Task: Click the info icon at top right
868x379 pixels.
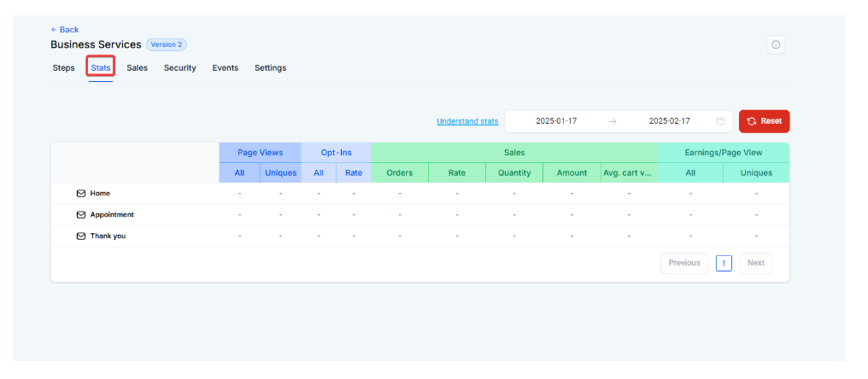Action: tap(775, 45)
